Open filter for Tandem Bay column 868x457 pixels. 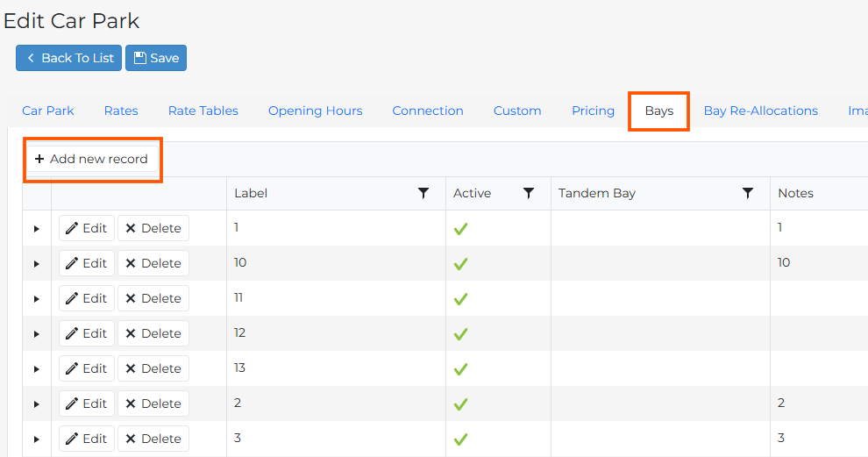click(748, 193)
